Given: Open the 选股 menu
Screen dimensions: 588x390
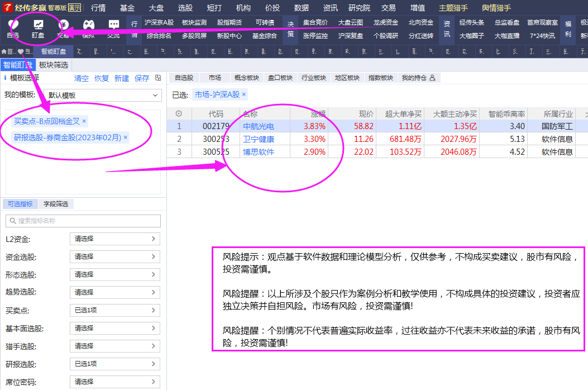Looking at the screenshot, I should tap(185, 8).
